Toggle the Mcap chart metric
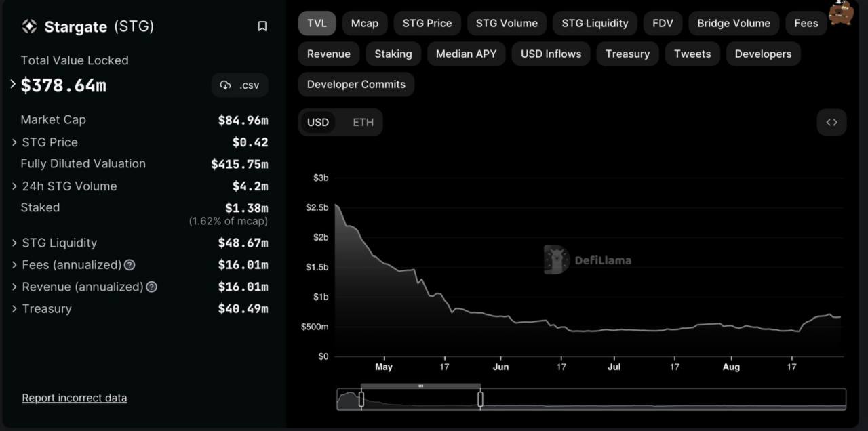Image resolution: width=868 pixels, height=431 pixels. pyautogui.click(x=365, y=23)
